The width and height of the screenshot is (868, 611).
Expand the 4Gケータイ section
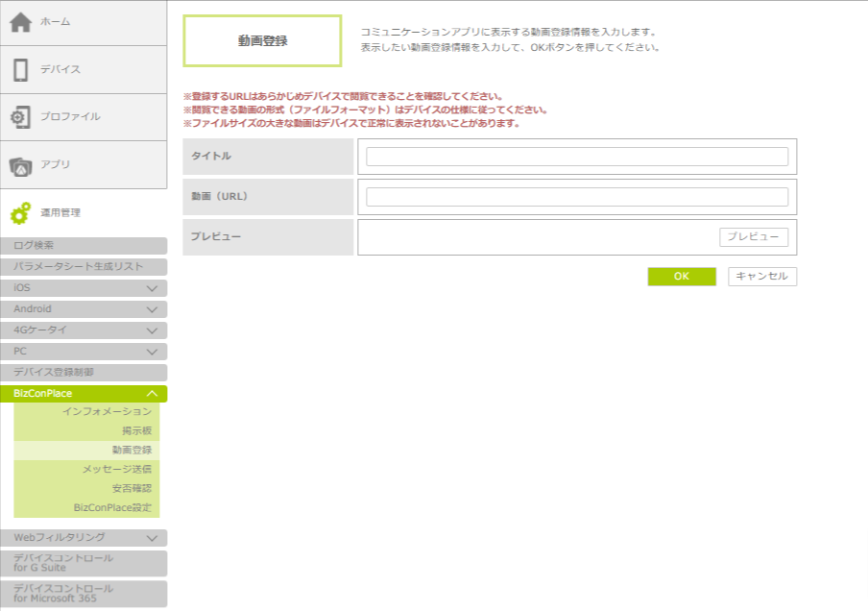click(x=152, y=330)
